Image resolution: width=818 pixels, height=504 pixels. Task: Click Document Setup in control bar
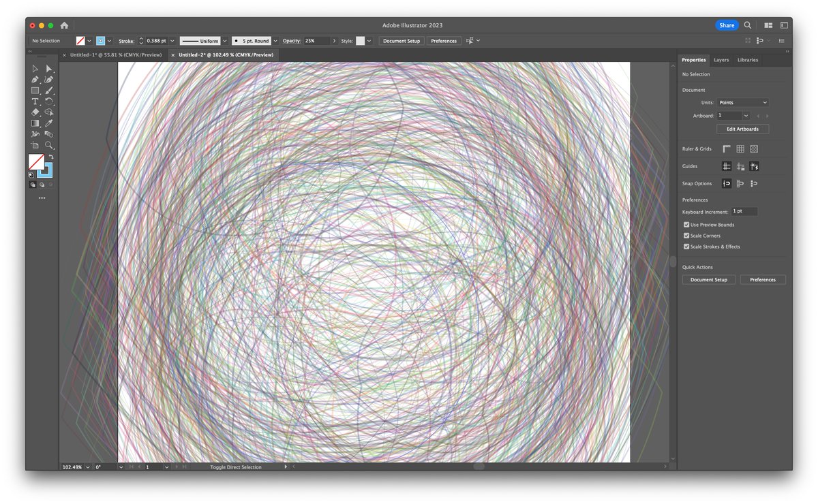point(402,41)
